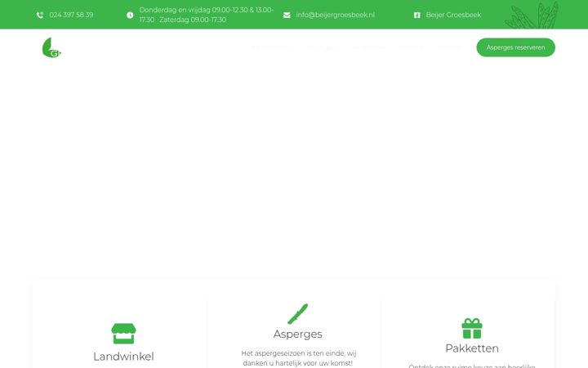The height and width of the screenshot is (368, 588).
Task: Click the green leaf site logo
Action: click(51, 47)
